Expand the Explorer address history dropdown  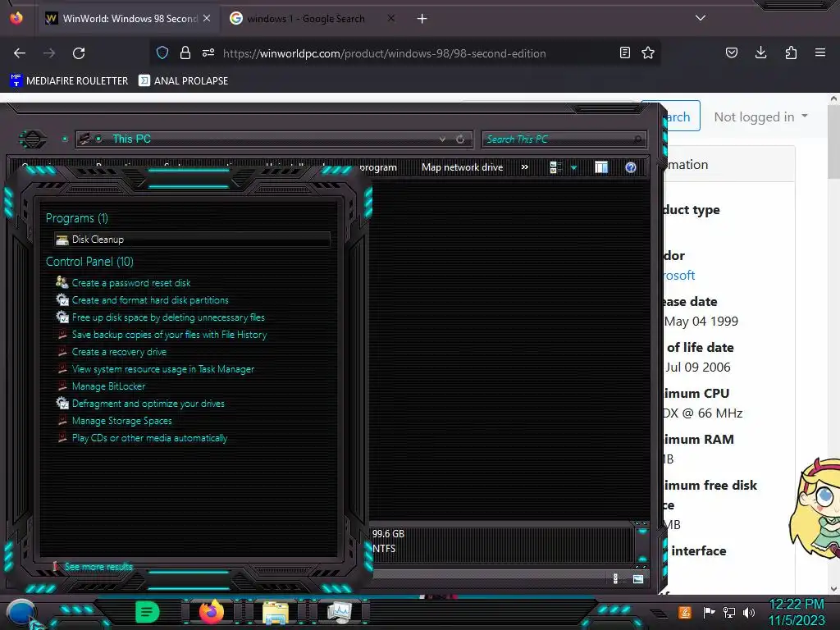[442, 139]
